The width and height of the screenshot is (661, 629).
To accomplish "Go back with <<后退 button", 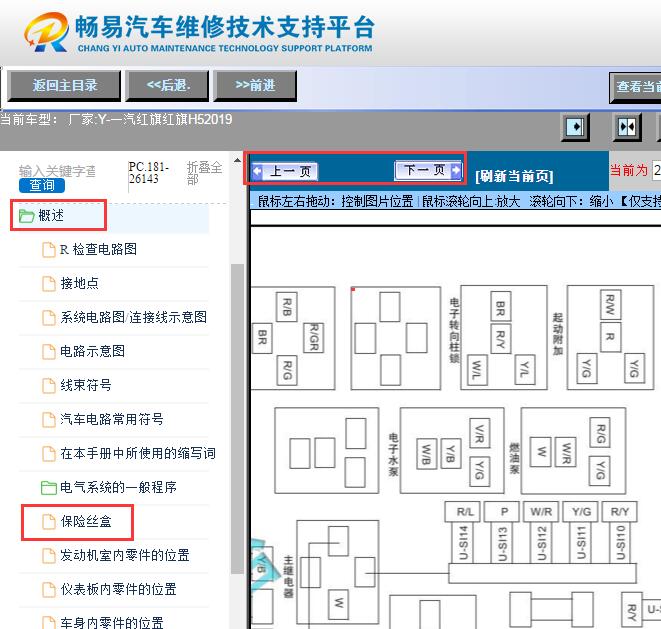I will [167, 86].
